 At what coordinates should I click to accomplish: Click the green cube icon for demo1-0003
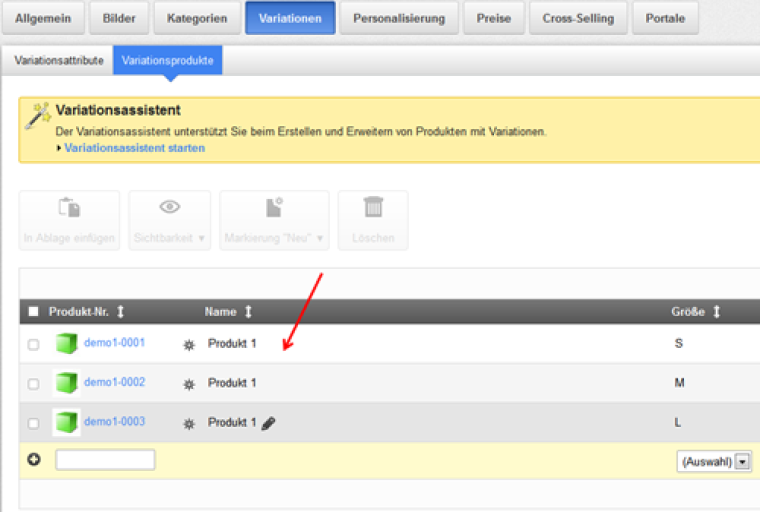[x=66, y=423]
